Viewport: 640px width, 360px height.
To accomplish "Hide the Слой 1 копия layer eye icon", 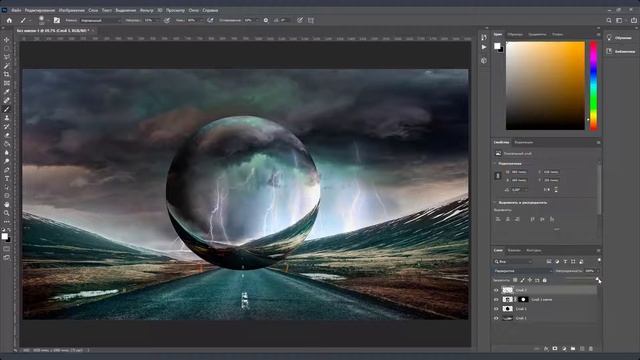I will pos(496,300).
